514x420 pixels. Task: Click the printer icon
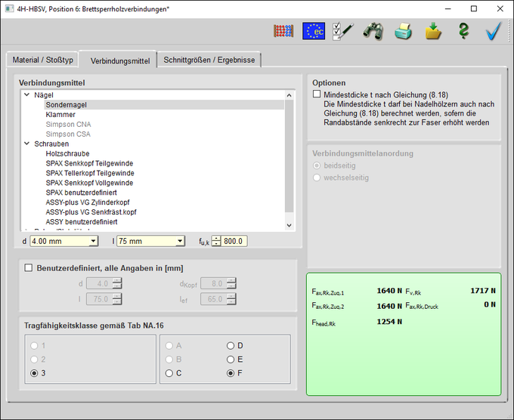(404, 31)
